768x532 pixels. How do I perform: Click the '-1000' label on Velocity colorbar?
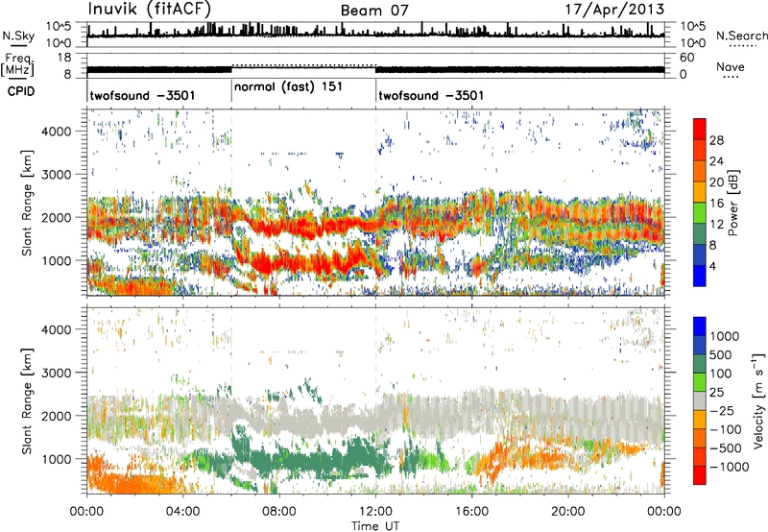point(729,467)
